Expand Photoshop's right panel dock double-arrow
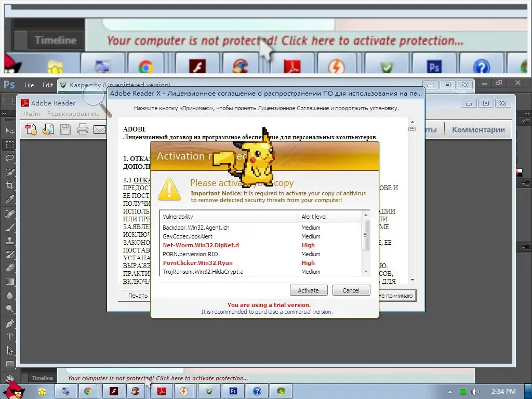This screenshot has height=399, width=532. (x=527, y=114)
